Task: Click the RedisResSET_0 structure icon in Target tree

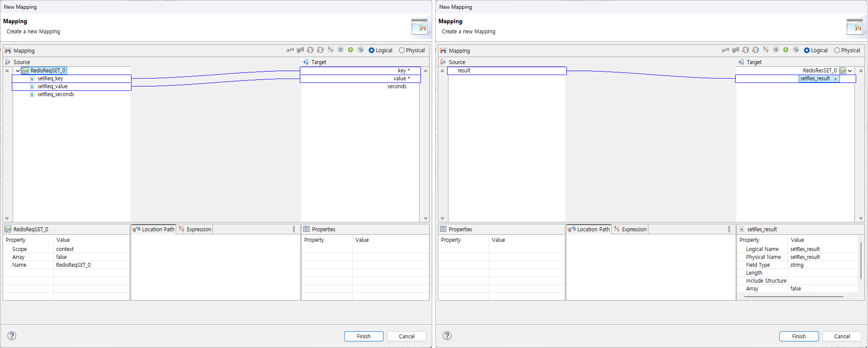Action: 843,71
